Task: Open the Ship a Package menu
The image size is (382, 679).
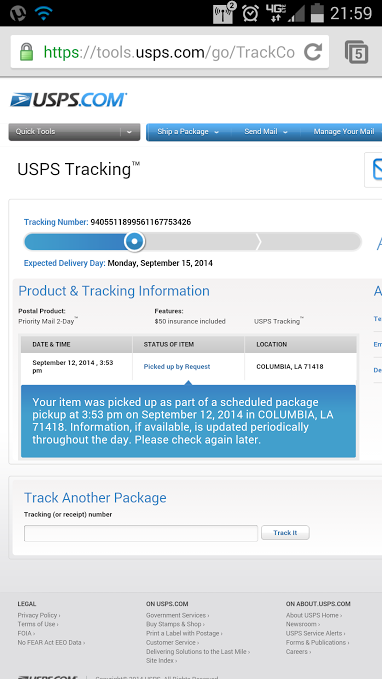Action: (188, 132)
